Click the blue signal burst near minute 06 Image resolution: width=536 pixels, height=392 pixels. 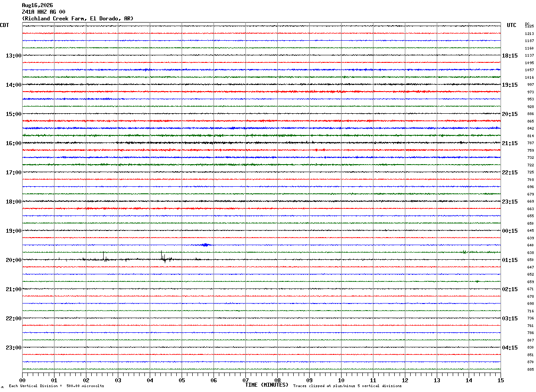205,245
